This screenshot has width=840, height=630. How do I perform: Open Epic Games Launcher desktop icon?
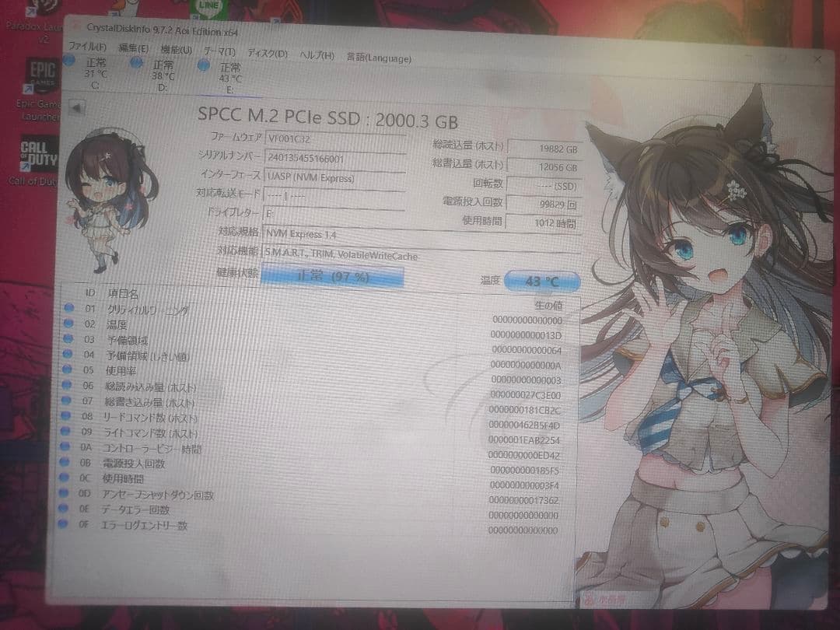tap(39, 89)
